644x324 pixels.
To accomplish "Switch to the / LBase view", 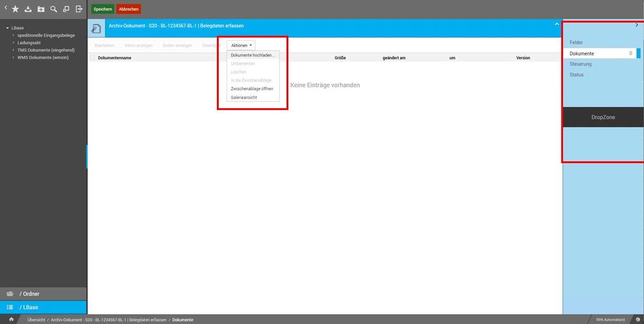I will point(43,307).
